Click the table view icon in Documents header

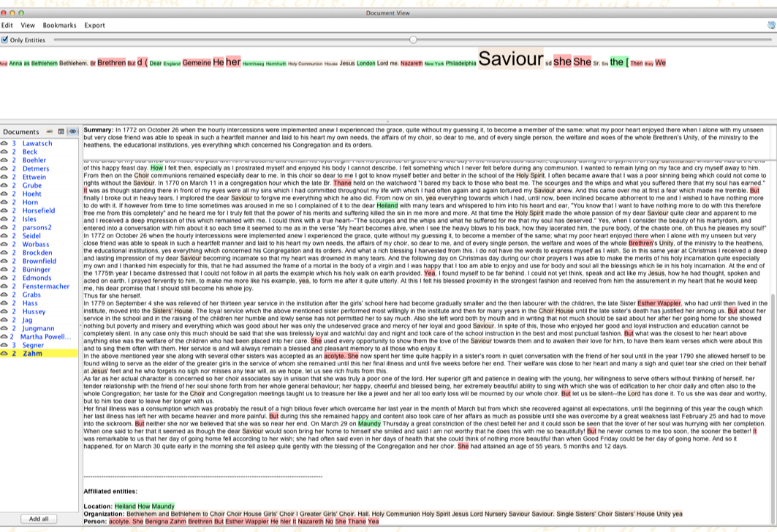pos(61,132)
